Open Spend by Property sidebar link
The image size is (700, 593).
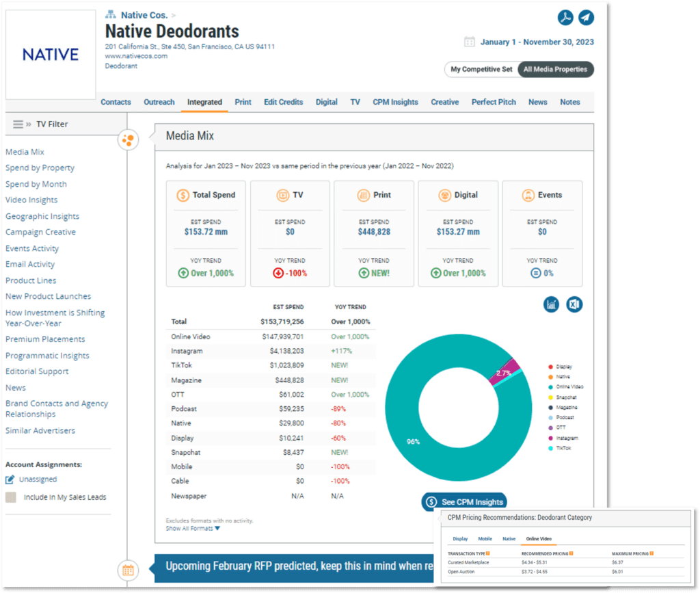click(x=40, y=168)
